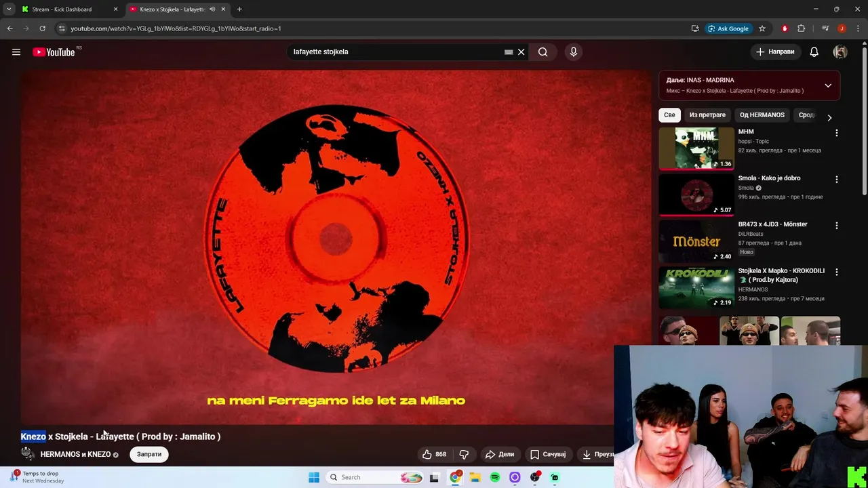Viewport: 868px width, 488px height.
Task: Click the YouTube search input field
Action: [x=397, y=52]
